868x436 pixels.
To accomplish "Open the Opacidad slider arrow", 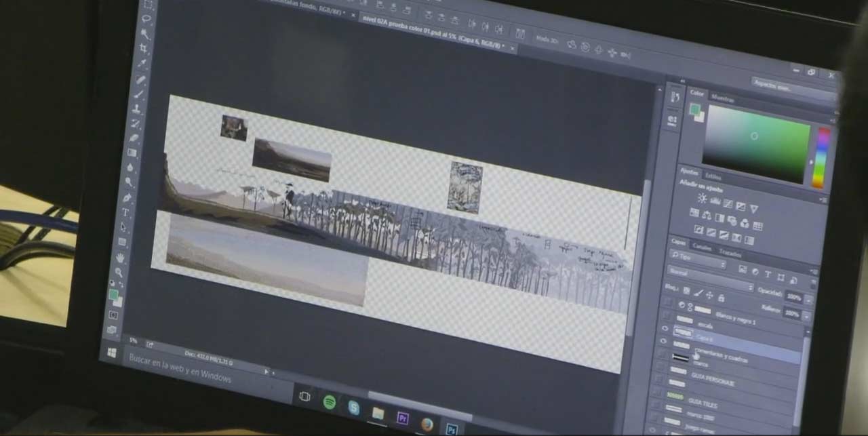I will tap(808, 299).
